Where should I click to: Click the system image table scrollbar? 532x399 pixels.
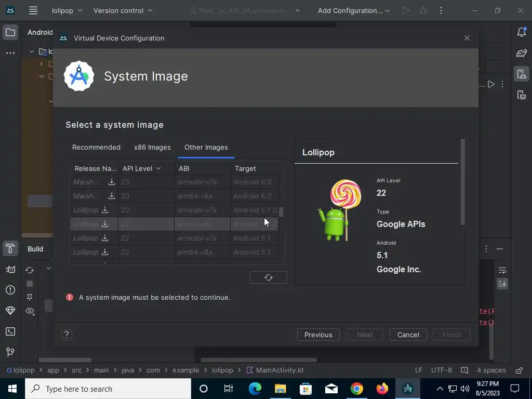281,212
